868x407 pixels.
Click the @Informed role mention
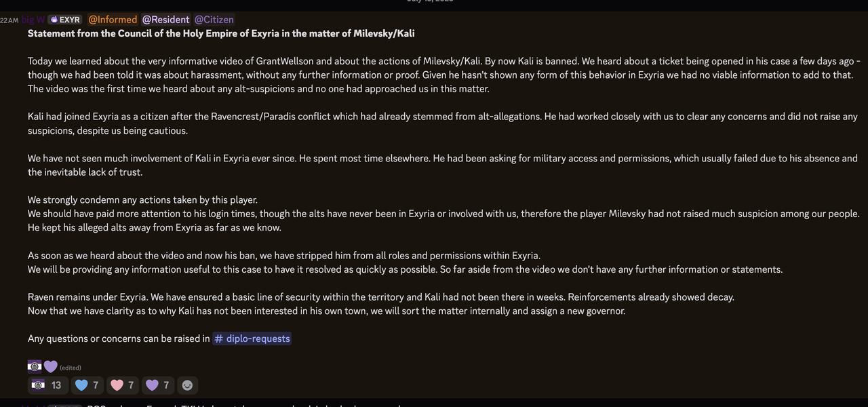tap(113, 20)
